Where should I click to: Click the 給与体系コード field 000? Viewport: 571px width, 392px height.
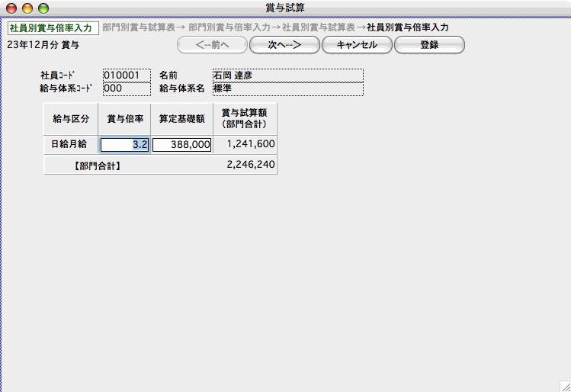(x=127, y=88)
